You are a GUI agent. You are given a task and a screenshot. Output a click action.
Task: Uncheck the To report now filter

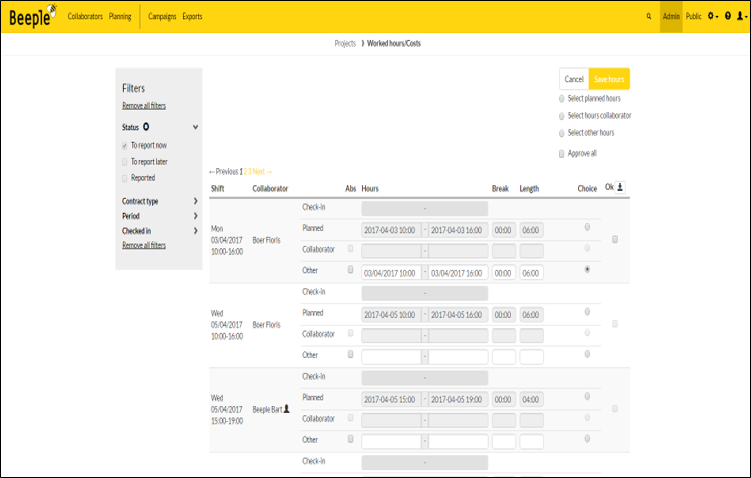[x=125, y=146]
